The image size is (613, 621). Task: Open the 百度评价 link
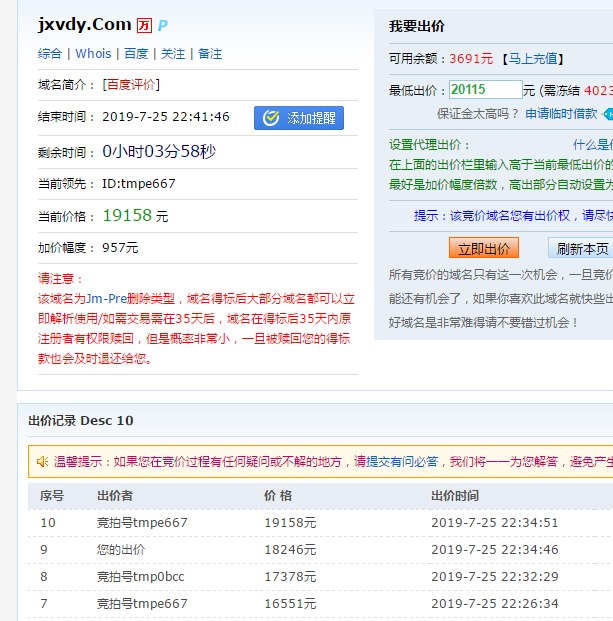[131, 85]
